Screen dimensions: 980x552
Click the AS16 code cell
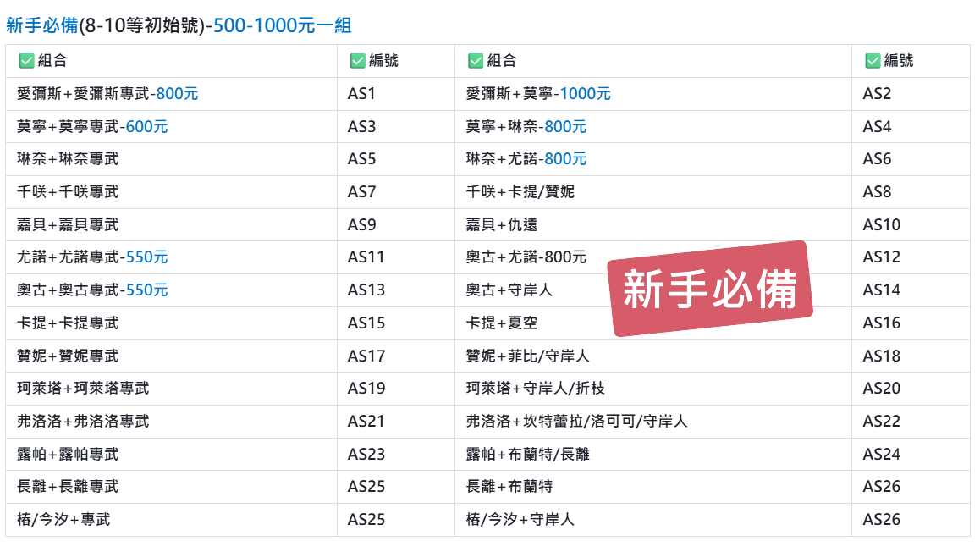tap(882, 323)
